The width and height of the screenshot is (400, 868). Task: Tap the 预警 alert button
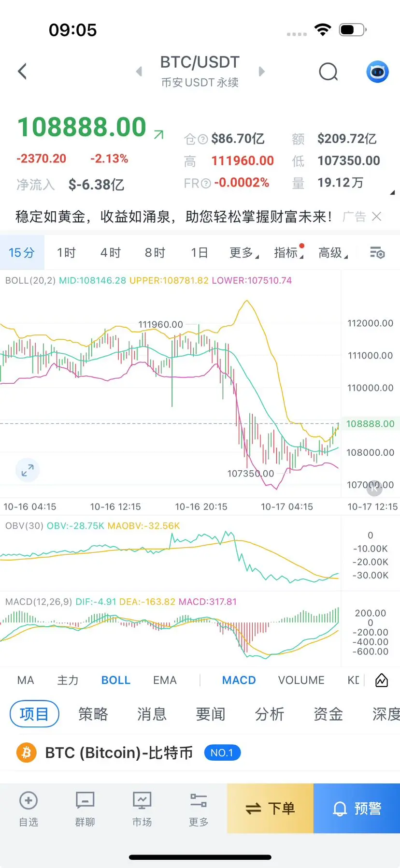point(357,808)
